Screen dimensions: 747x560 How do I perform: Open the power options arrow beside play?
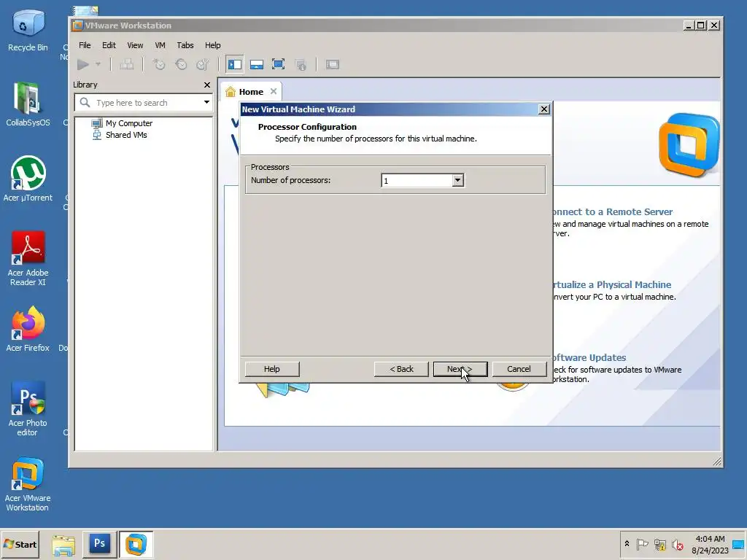coord(98,64)
